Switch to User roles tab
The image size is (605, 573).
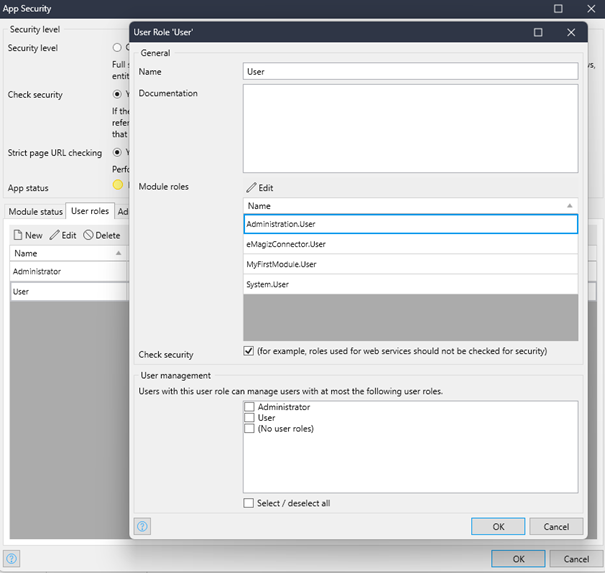click(x=90, y=211)
